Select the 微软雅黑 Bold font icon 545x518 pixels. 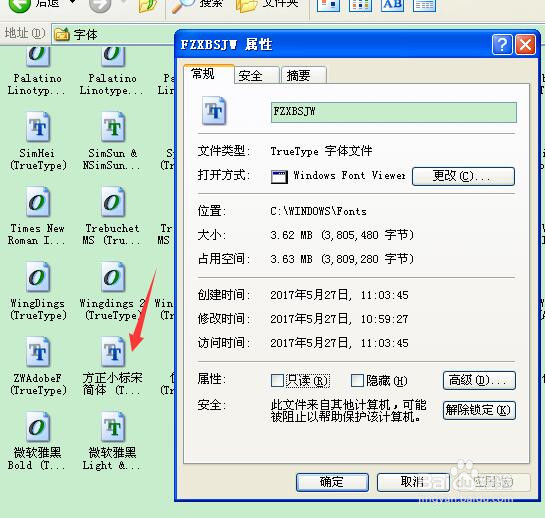coord(38,427)
